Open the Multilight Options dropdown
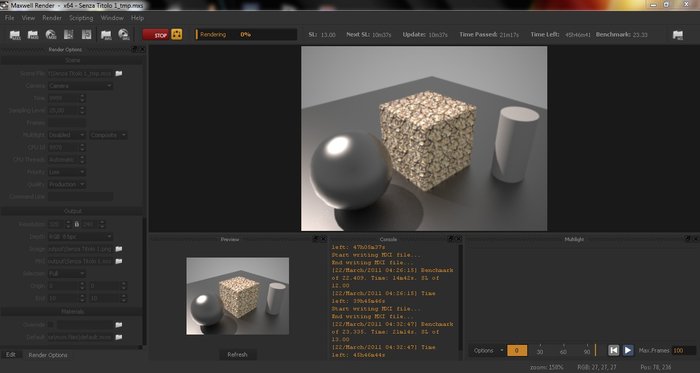Screen dimensions: 700x373 tap(488, 351)
